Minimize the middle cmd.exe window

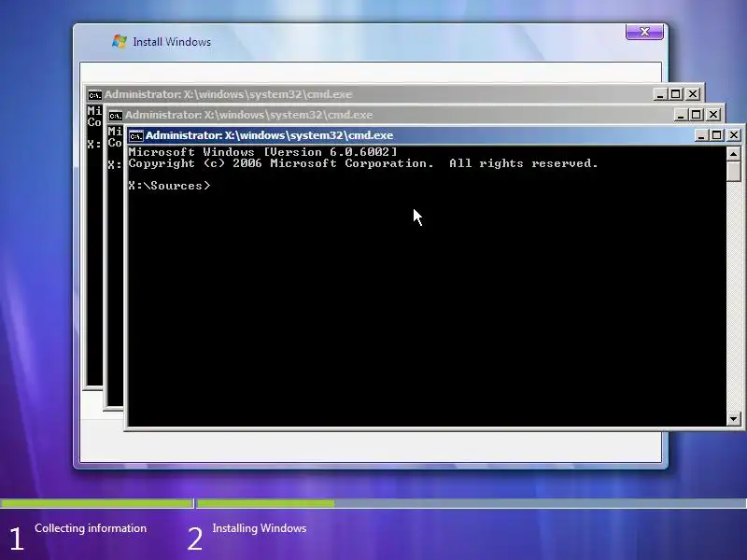(681, 115)
